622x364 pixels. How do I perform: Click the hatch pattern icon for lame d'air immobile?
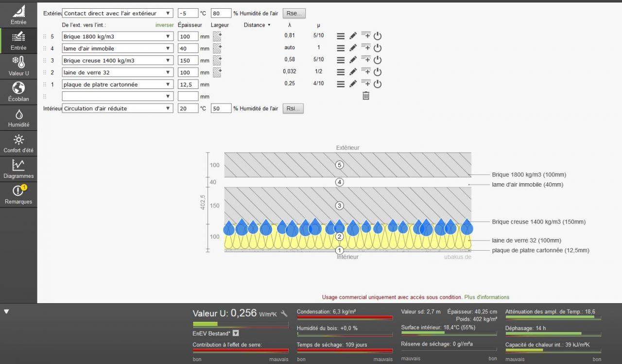pyautogui.click(x=217, y=48)
